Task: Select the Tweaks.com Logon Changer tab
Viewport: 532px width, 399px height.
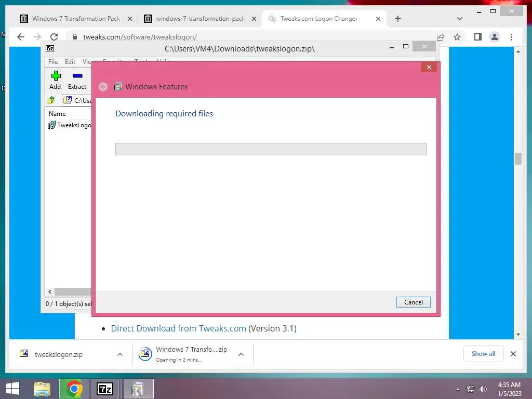Action: click(319, 19)
